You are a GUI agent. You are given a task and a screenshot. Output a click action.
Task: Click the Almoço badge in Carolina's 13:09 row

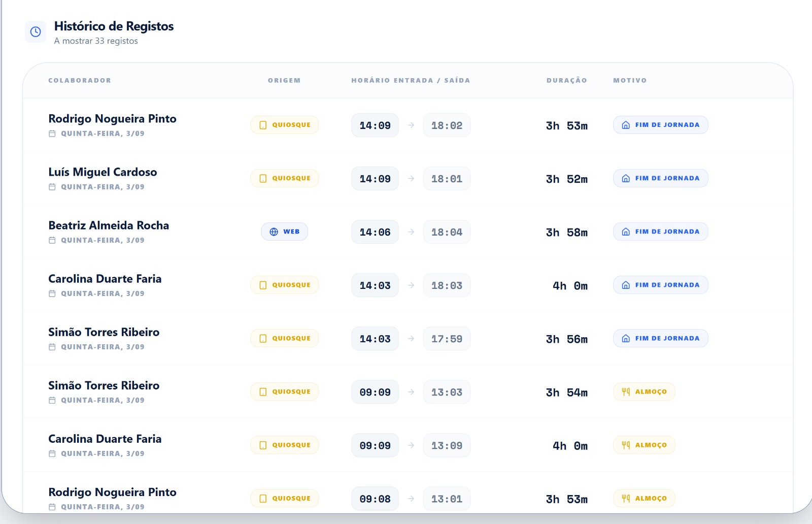644,445
